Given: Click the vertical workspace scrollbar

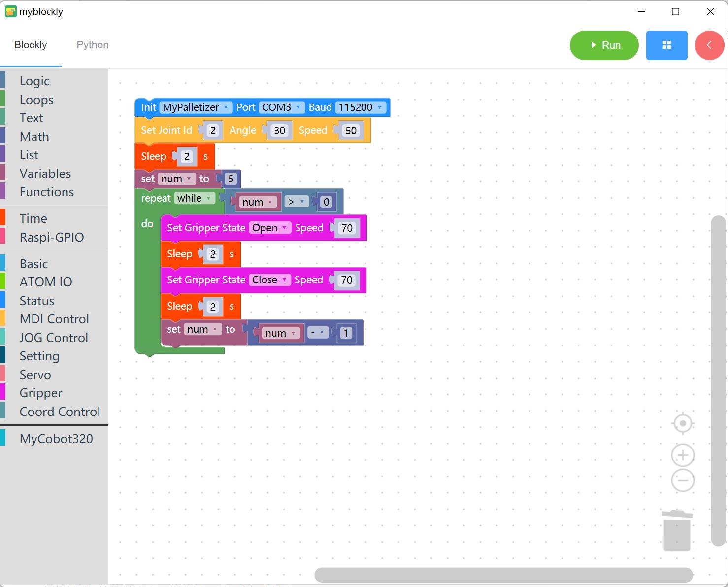Looking at the screenshot, I should pyautogui.click(x=719, y=380).
